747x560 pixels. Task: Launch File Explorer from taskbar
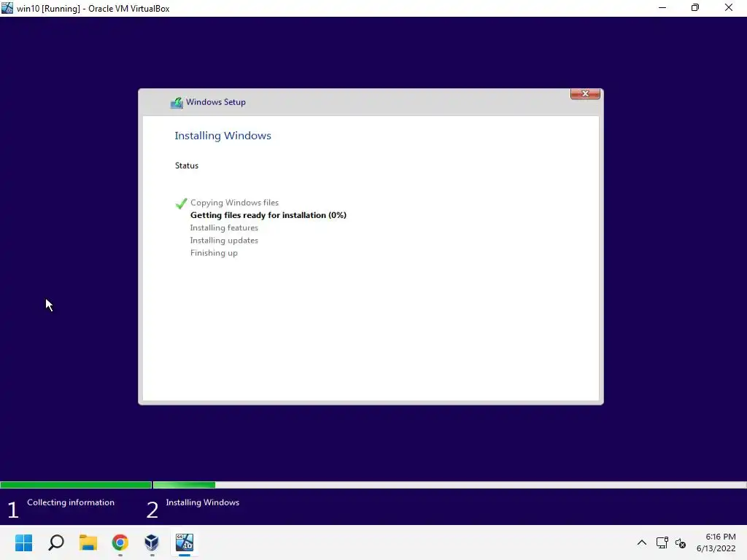pos(88,542)
